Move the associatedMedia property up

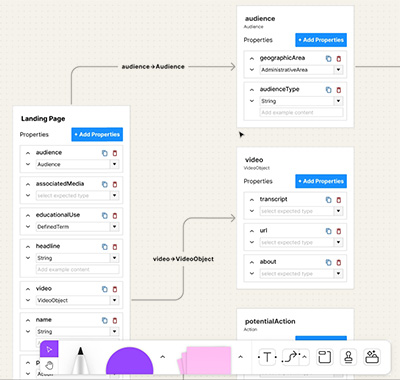[x=28, y=184]
